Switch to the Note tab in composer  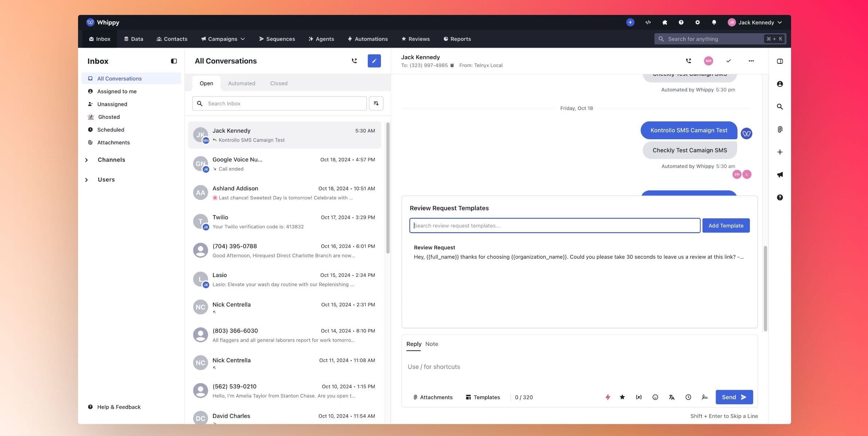[432, 344]
